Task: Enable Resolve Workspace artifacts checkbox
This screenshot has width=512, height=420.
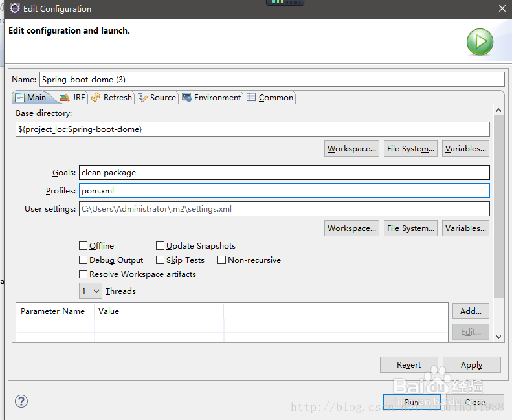Action: (83, 274)
